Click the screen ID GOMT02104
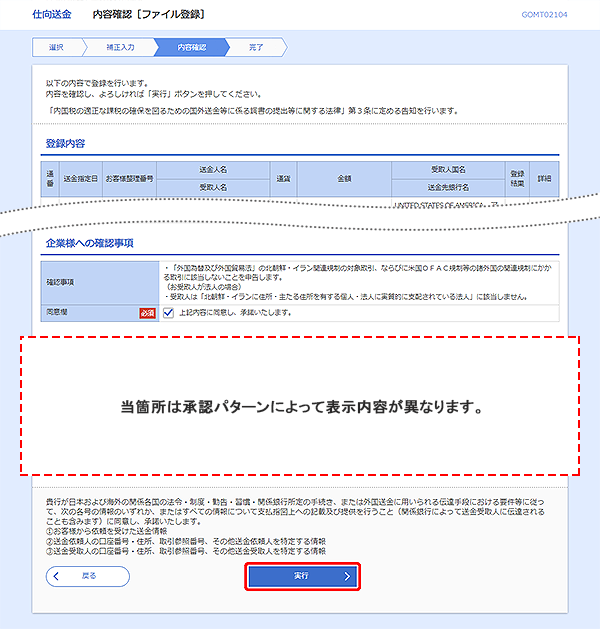The height and width of the screenshot is (629, 600). click(x=544, y=15)
